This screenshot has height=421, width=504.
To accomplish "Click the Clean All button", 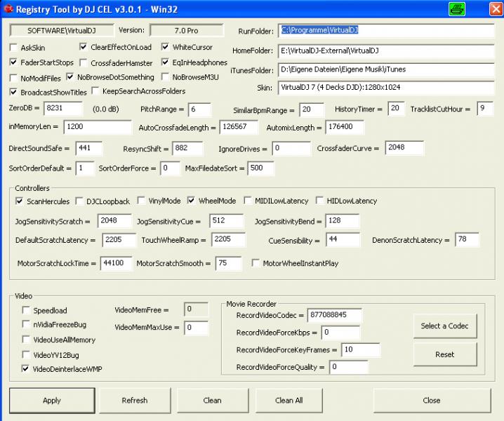I will [289, 401].
